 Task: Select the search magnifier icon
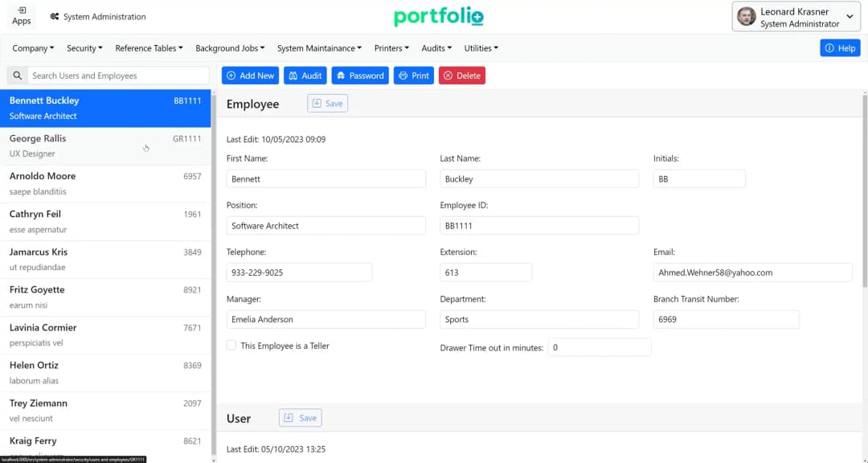coord(17,75)
